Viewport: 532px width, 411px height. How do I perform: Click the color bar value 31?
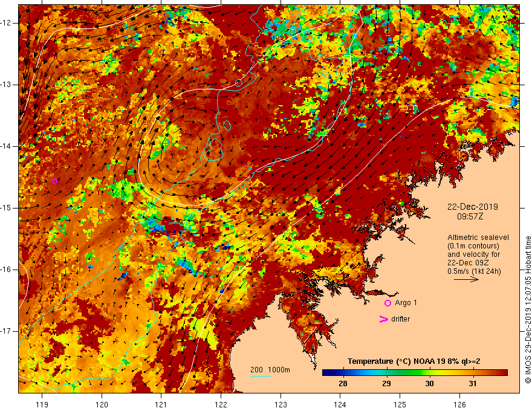point(473,384)
